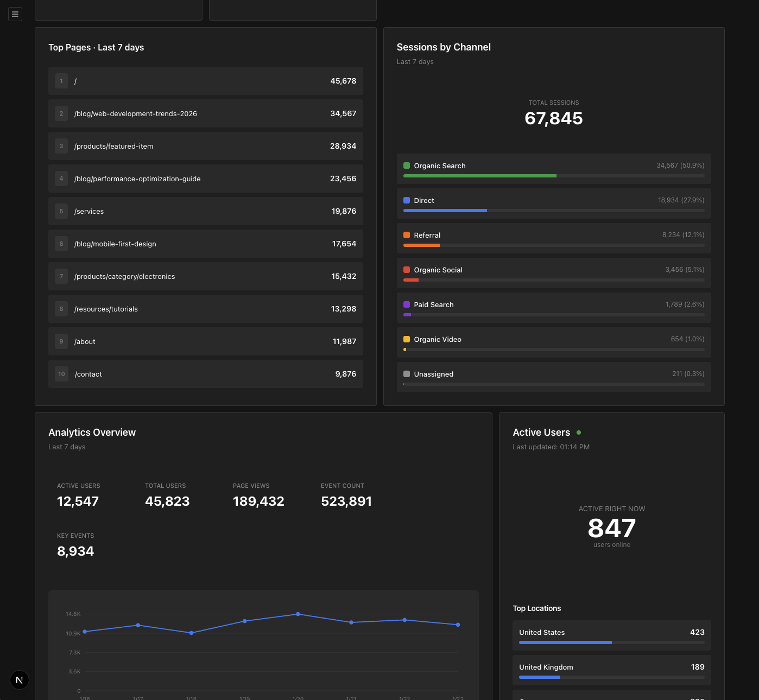Viewport: 759px width, 700px height.
Task: Click the peak data point on 1/20
Action: click(298, 614)
